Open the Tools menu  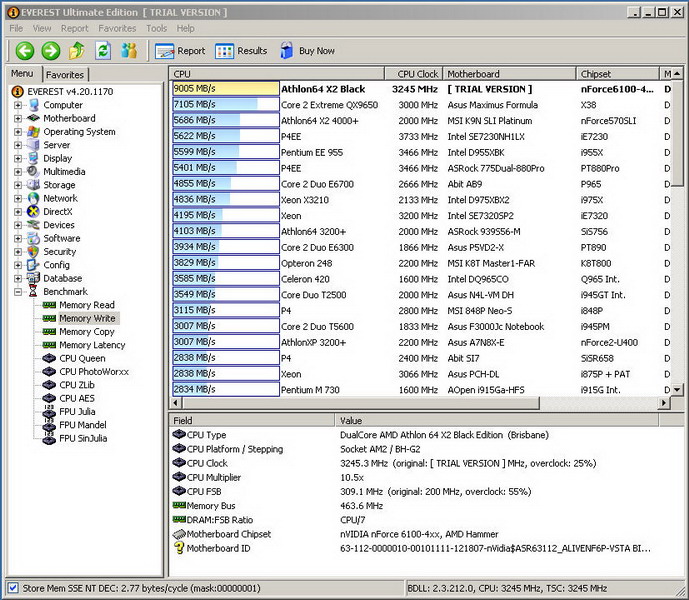pyautogui.click(x=156, y=29)
